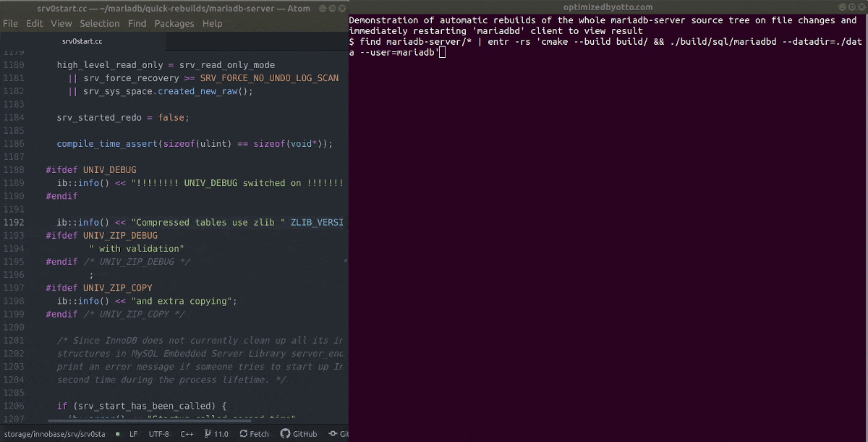Image resolution: width=868 pixels, height=442 pixels.
Task: Open the Packages menu
Action: pos(174,23)
